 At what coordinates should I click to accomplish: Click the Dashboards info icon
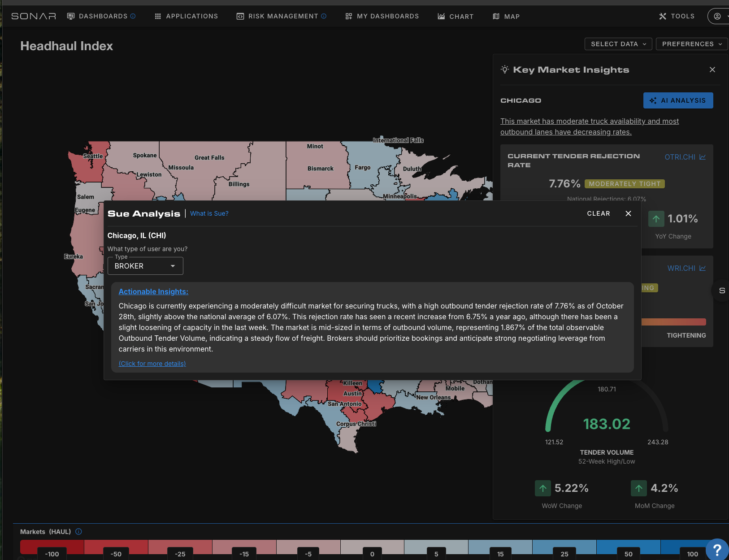coord(133,16)
